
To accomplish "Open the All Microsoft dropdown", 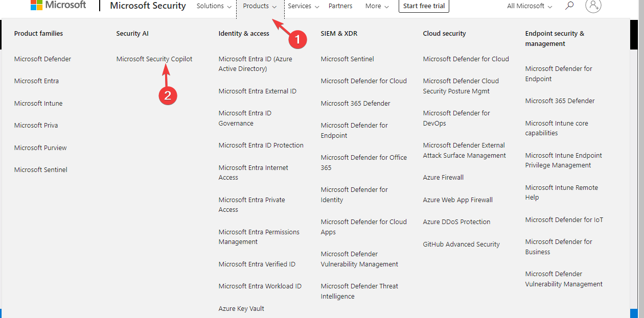I will pyautogui.click(x=530, y=6).
